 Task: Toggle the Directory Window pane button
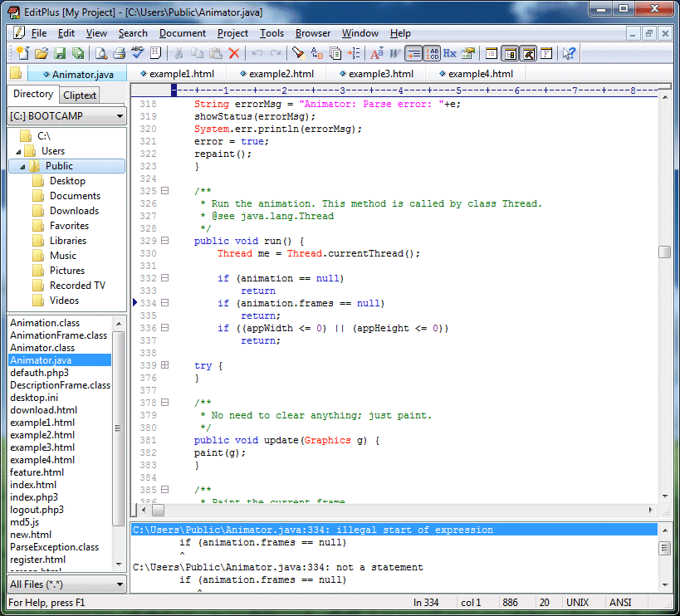tap(508, 52)
